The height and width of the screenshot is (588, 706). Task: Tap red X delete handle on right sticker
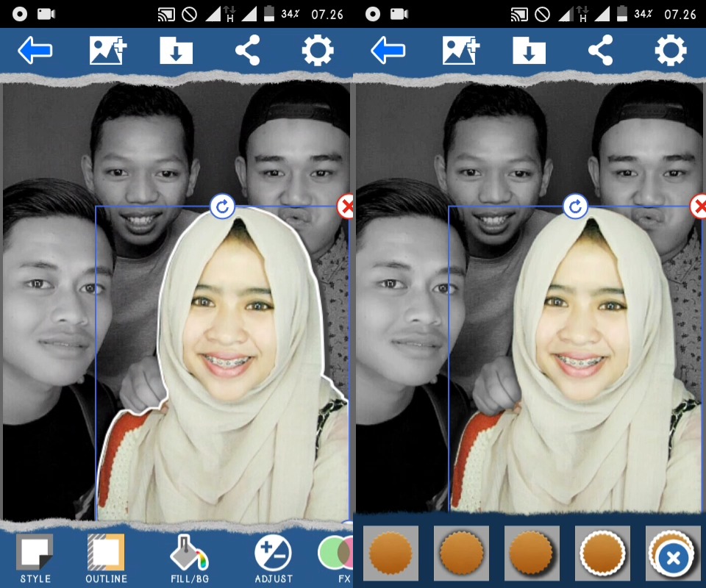pyautogui.click(x=699, y=207)
